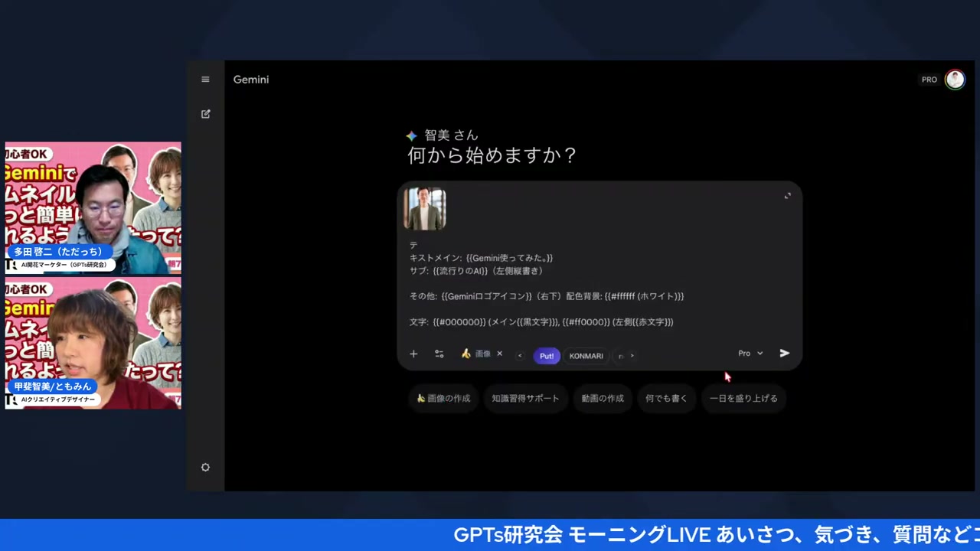The height and width of the screenshot is (551, 980).
Task: Click the uploaded portrait thumbnail in the prompt
Action: click(x=425, y=207)
